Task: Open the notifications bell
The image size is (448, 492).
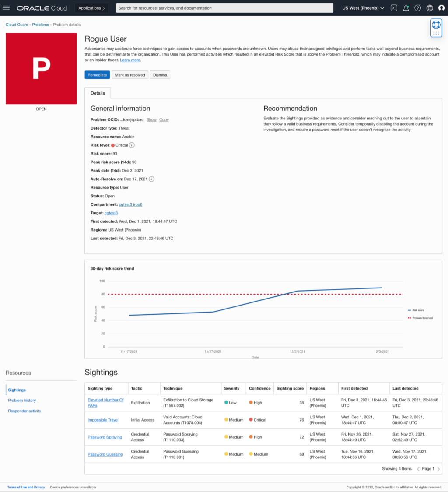Action: (x=406, y=7)
